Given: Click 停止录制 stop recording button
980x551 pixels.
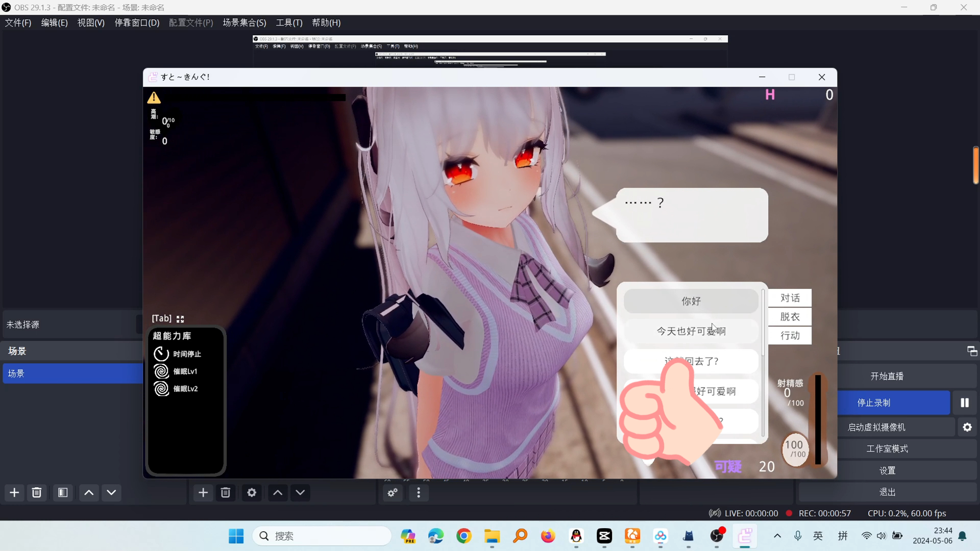Looking at the screenshot, I should tap(894, 403).
